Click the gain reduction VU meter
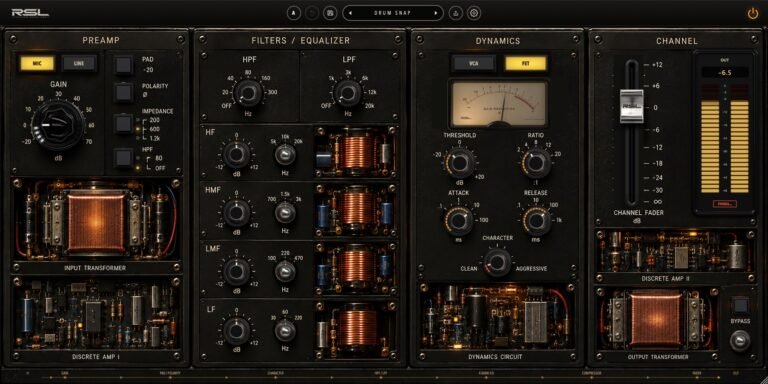Viewport: 768px width, 384px height. tap(499, 104)
